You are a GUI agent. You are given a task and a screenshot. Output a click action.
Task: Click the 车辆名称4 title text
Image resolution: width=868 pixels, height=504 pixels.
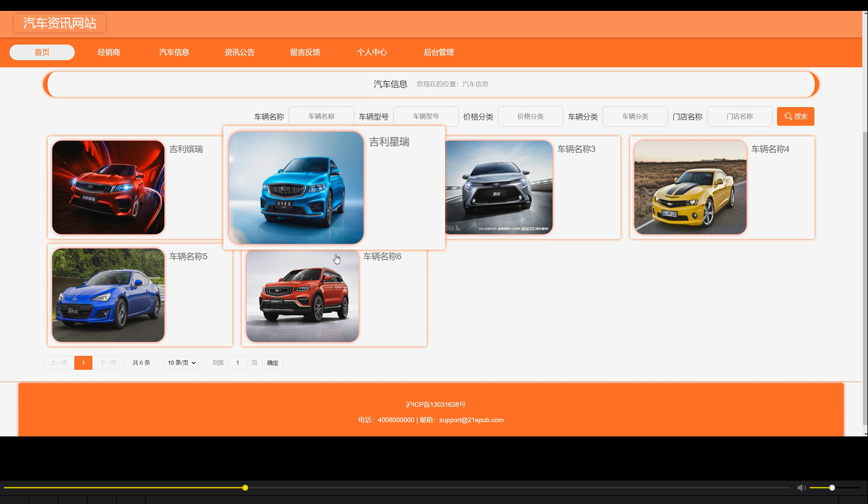point(770,149)
